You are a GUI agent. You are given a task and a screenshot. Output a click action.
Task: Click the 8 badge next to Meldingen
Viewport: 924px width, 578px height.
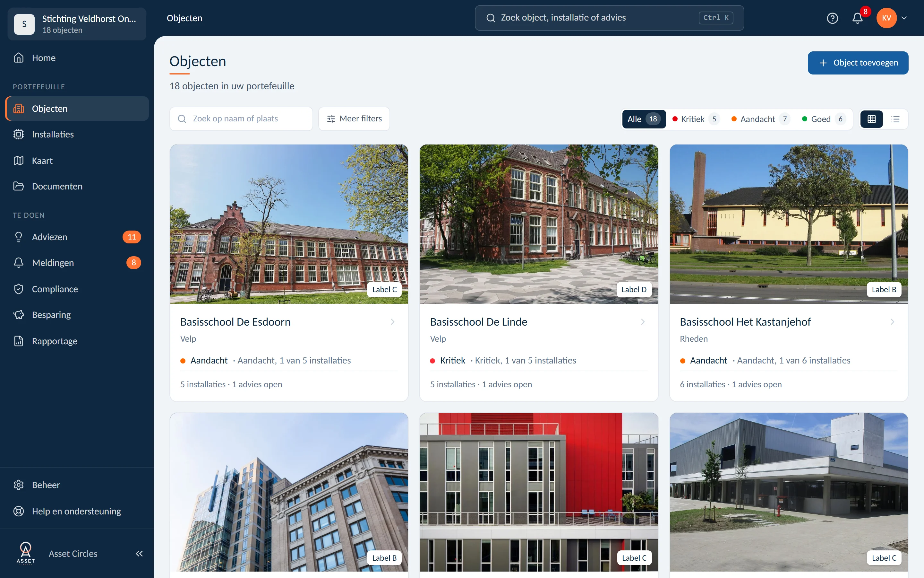click(x=134, y=263)
